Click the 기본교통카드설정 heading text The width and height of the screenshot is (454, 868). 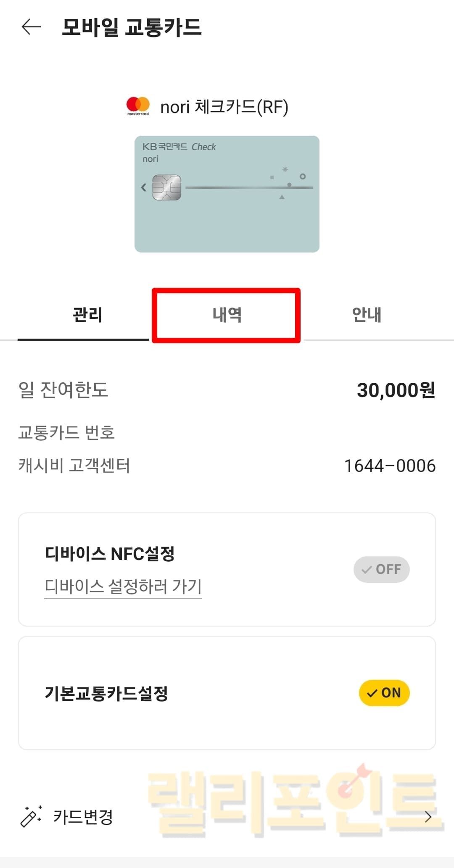coord(106,693)
